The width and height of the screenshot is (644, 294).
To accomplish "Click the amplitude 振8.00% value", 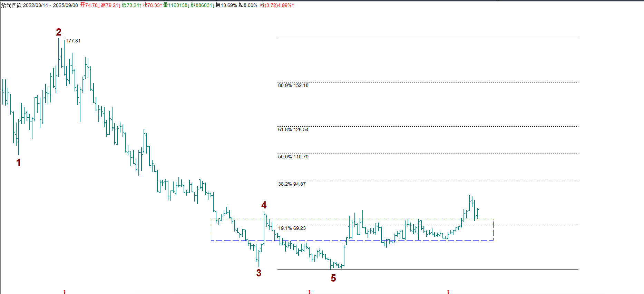I will coord(248,5).
